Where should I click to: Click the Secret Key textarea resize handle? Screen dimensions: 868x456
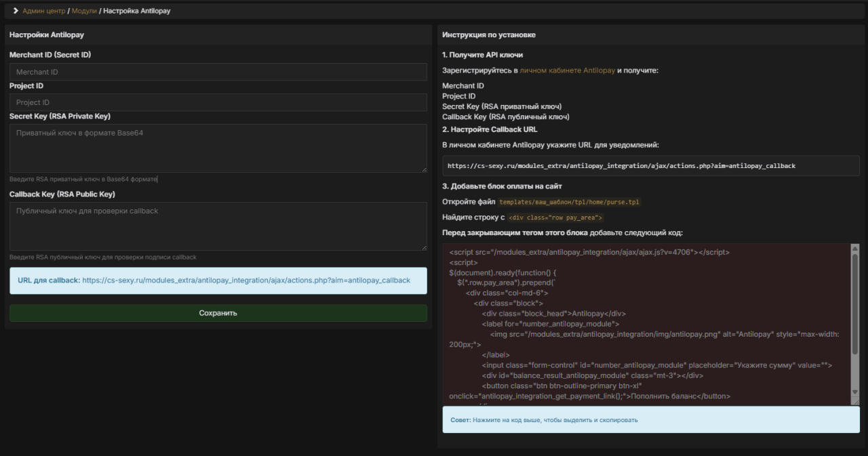pyautogui.click(x=424, y=169)
